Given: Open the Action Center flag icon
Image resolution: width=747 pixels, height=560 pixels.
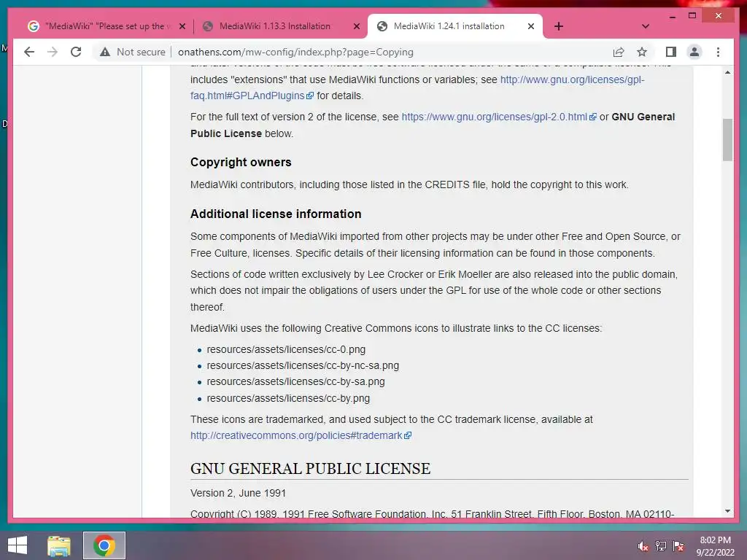Looking at the screenshot, I should [678, 546].
